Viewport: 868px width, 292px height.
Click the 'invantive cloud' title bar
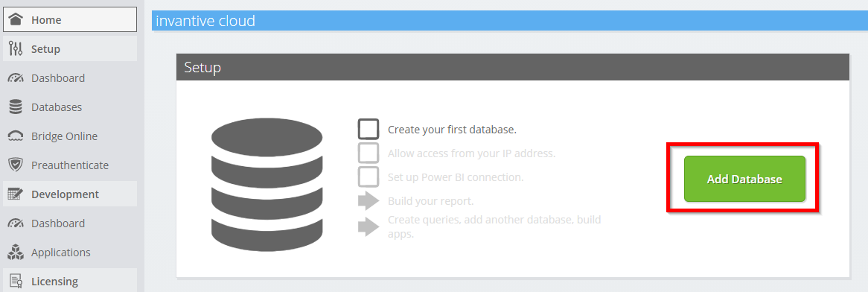click(x=510, y=21)
